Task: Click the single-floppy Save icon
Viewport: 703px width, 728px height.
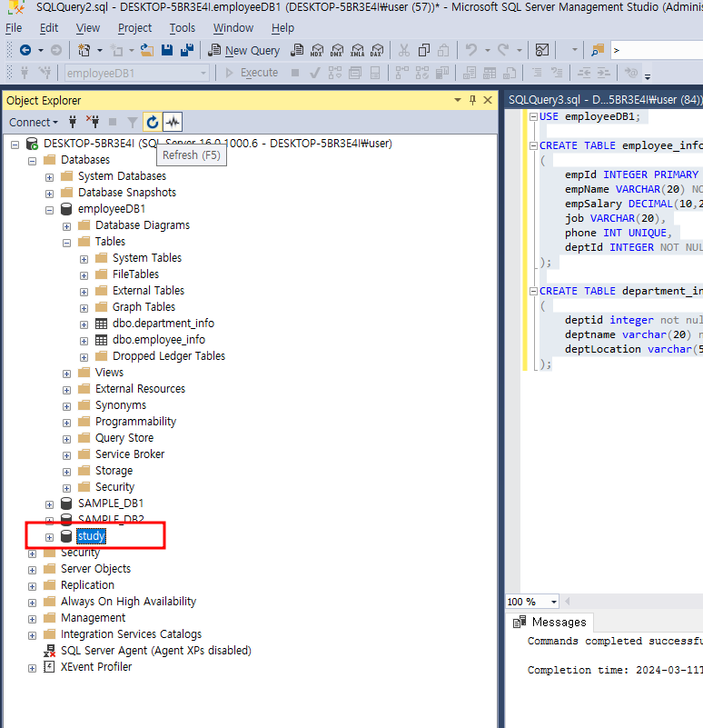Action: tap(167, 50)
